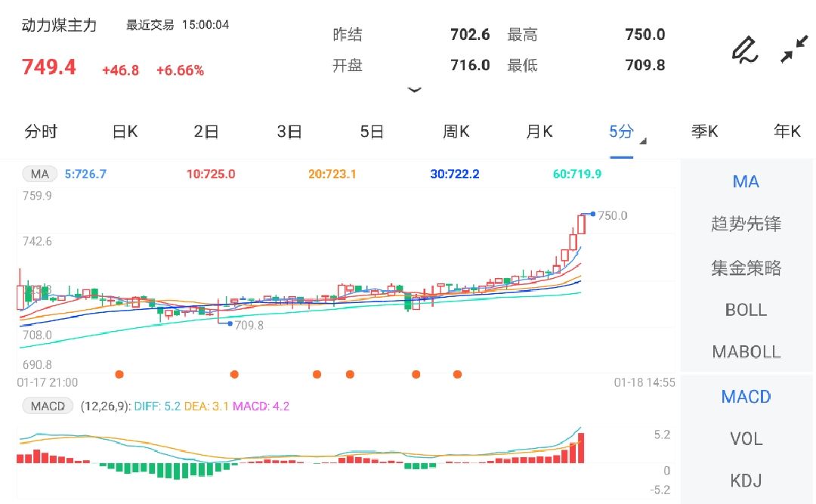Select MABOLL indicator
The width and height of the screenshot is (816, 504).
tap(746, 352)
